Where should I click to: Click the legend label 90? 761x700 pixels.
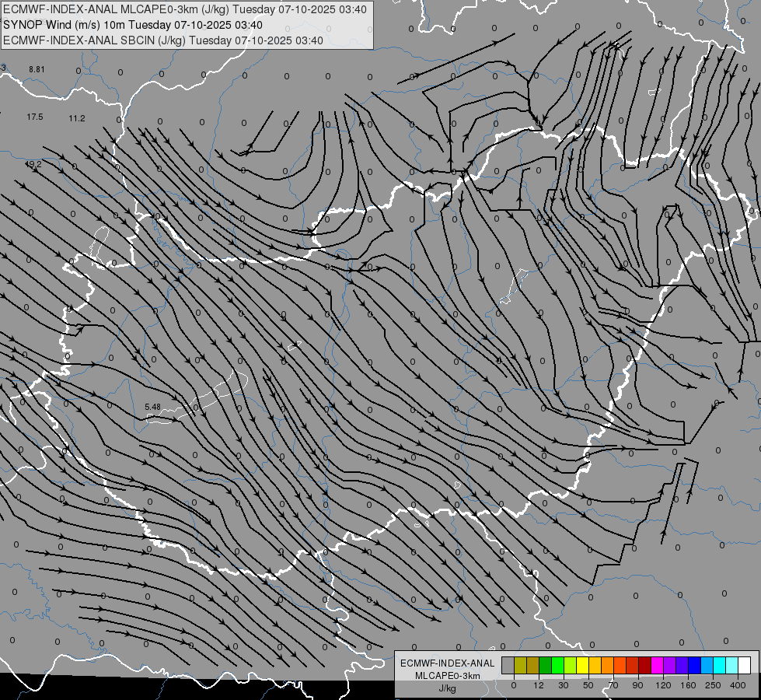[x=637, y=685]
